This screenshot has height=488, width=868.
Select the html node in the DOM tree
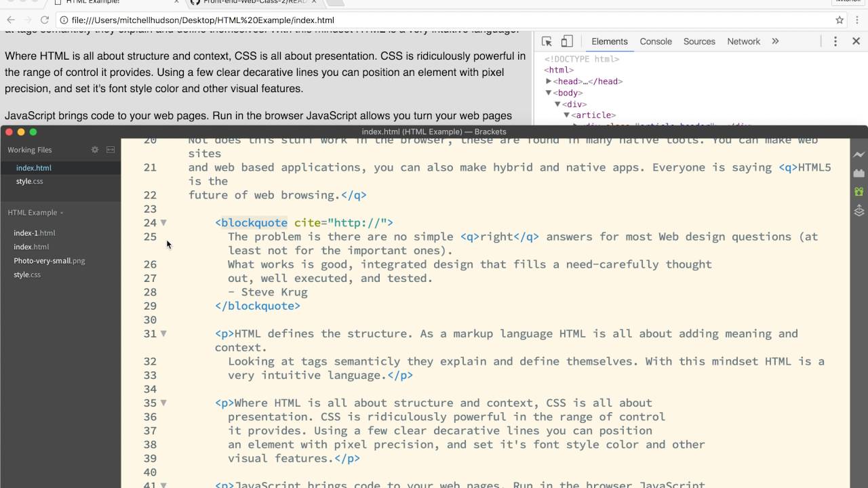point(559,70)
